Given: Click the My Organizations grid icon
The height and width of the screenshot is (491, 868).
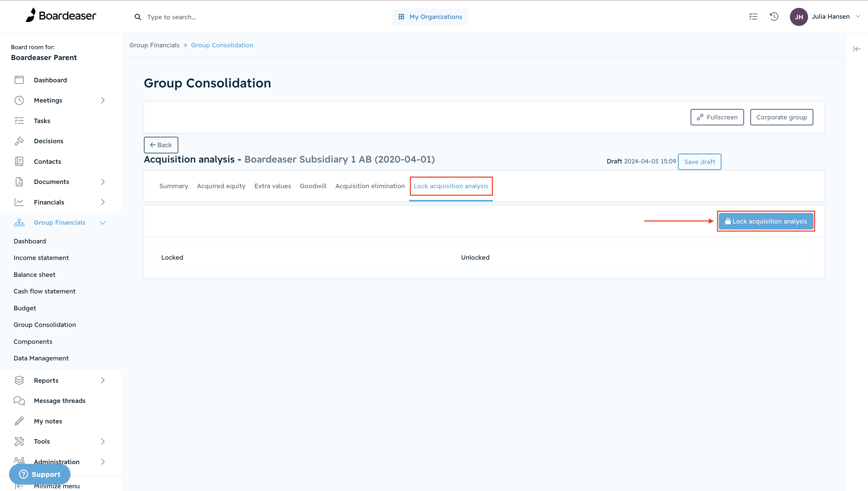Looking at the screenshot, I should pyautogui.click(x=401, y=17).
